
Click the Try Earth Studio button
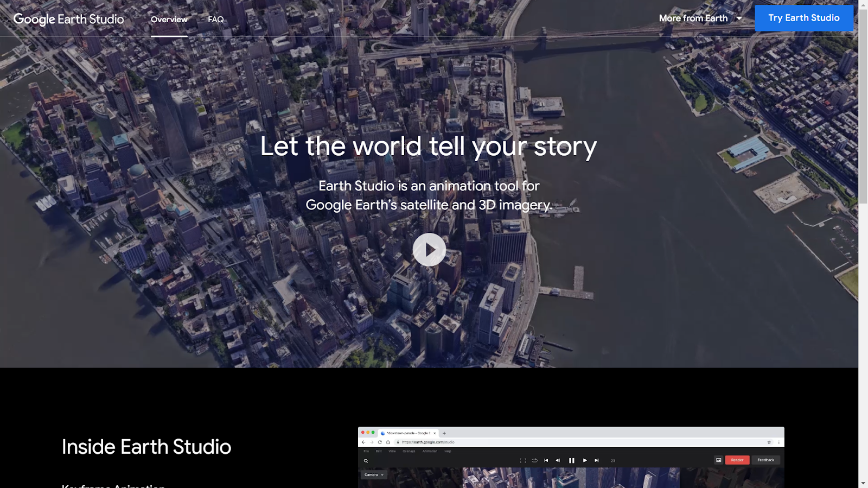pyautogui.click(x=804, y=18)
